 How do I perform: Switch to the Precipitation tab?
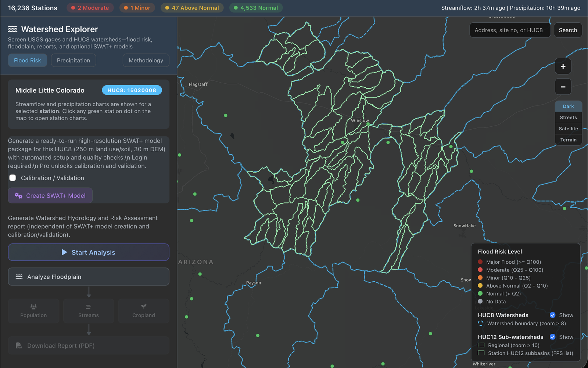(73, 60)
